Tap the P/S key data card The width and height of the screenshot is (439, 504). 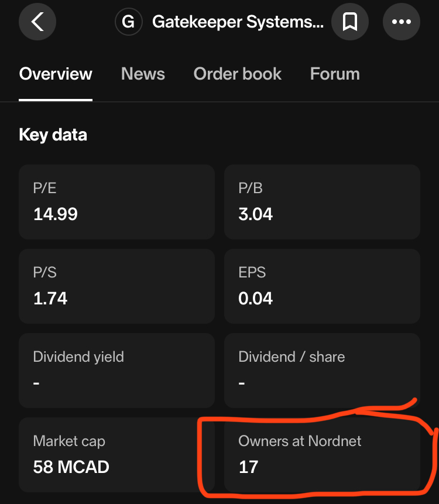point(116,286)
